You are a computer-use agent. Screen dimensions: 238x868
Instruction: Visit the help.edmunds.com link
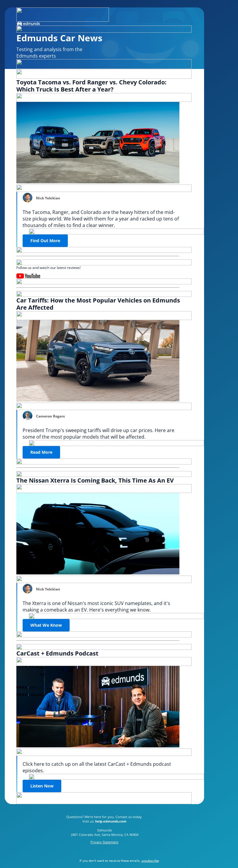tap(111, 821)
